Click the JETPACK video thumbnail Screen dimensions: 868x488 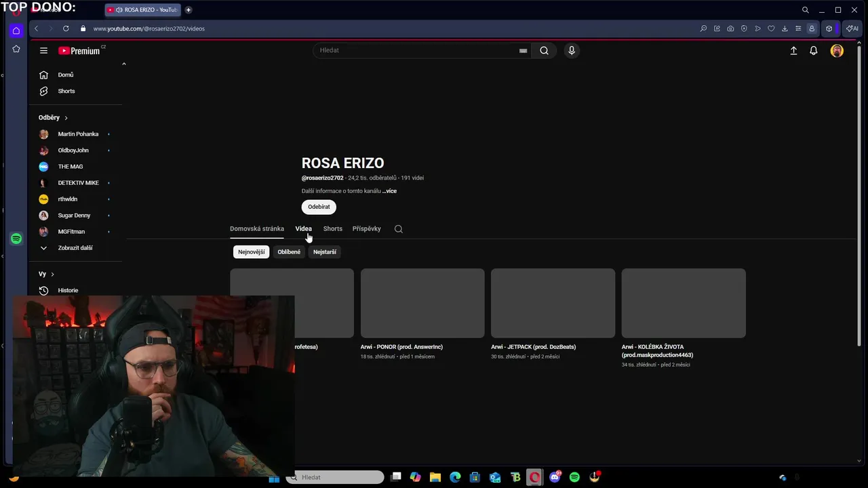tap(553, 303)
